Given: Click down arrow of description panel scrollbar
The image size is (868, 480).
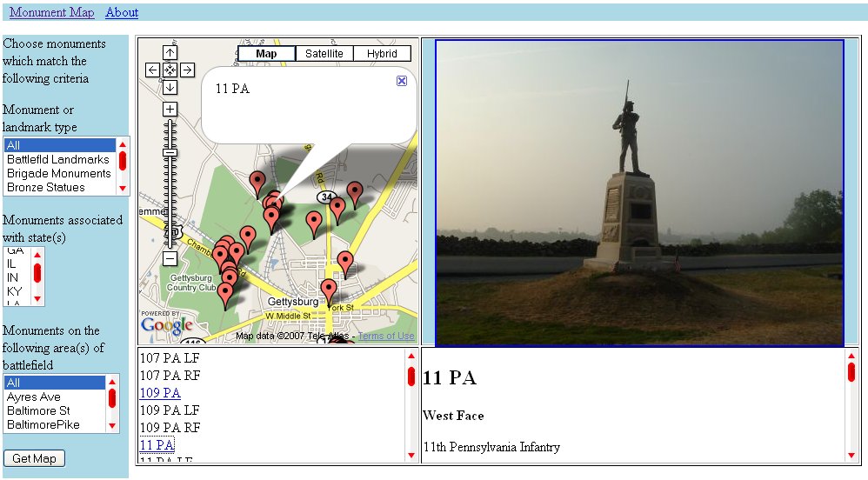Looking at the screenshot, I should click(851, 455).
